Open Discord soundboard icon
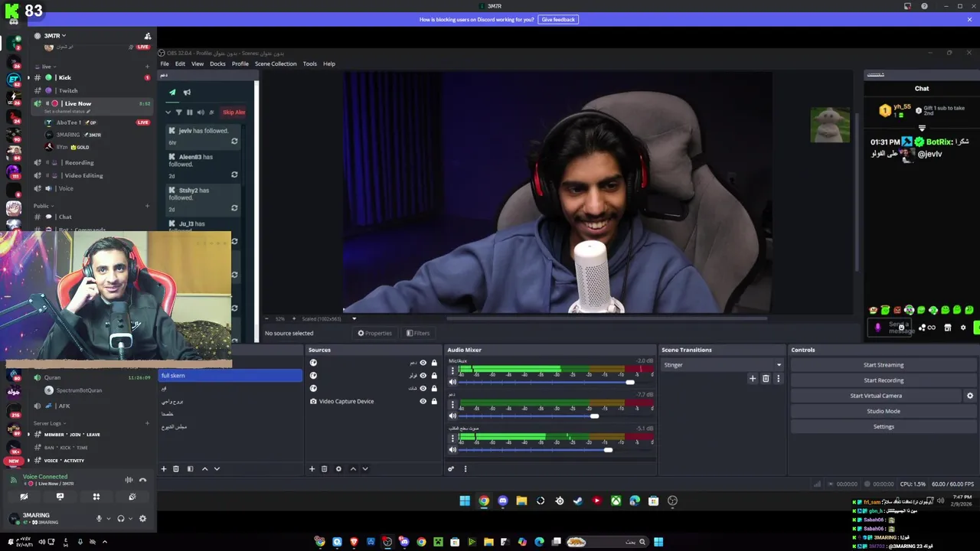The image size is (980, 551). 132,497
